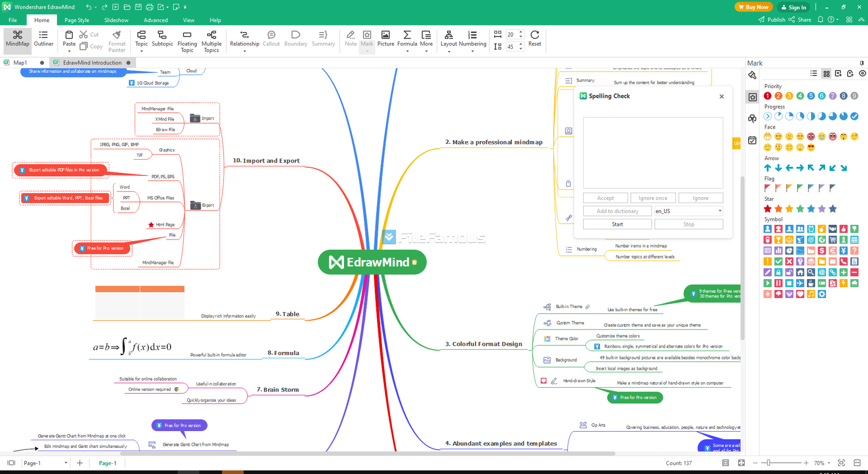Click Publish in the top bar
Viewport: 868px width, 474px height.
(771, 20)
